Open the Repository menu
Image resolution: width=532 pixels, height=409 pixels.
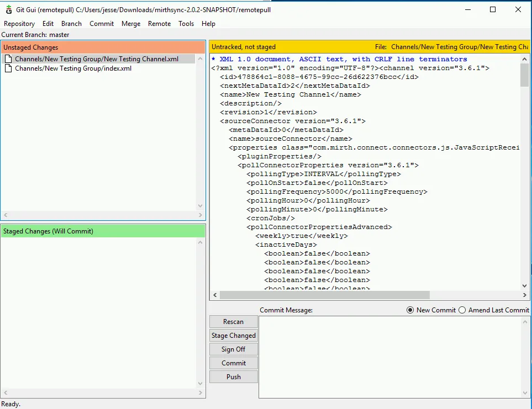point(19,24)
